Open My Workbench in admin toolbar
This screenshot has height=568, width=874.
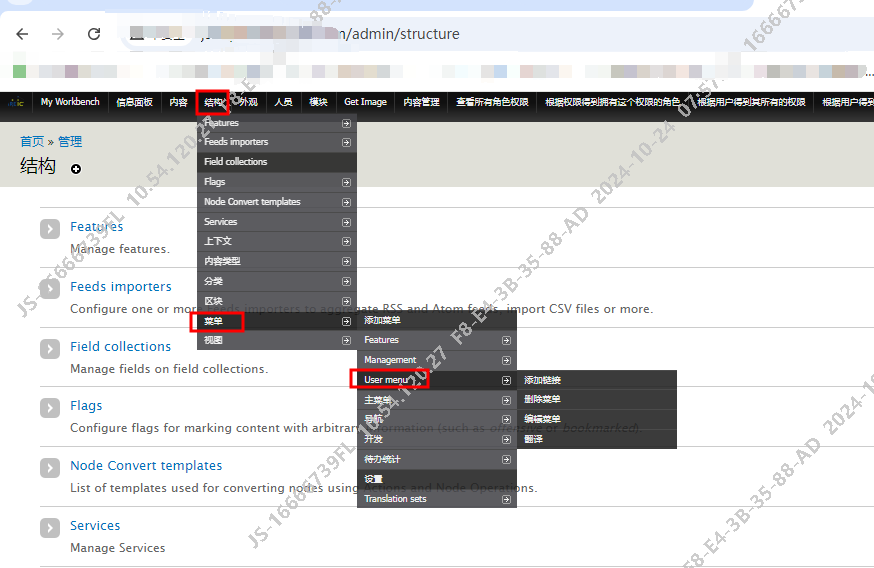click(x=70, y=102)
